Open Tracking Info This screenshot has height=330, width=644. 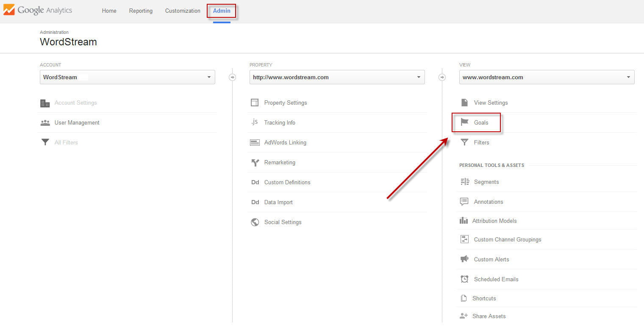point(280,123)
